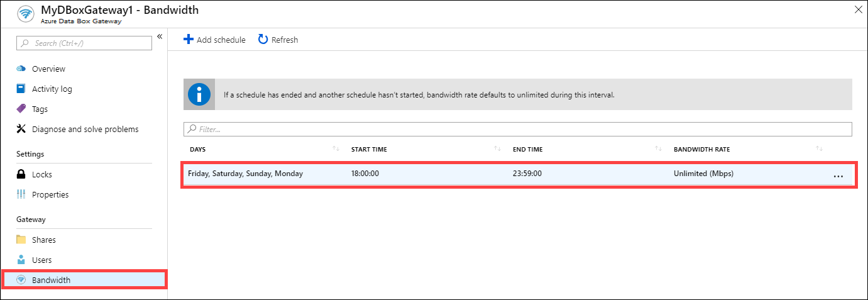Click the BANDWIDTH RATE column header
This screenshot has height=300, width=868.
coord(701,150)
